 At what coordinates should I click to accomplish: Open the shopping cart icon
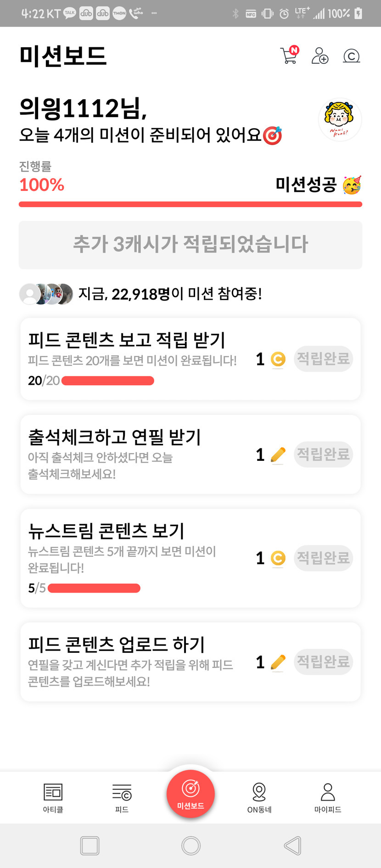click(289, 56)
